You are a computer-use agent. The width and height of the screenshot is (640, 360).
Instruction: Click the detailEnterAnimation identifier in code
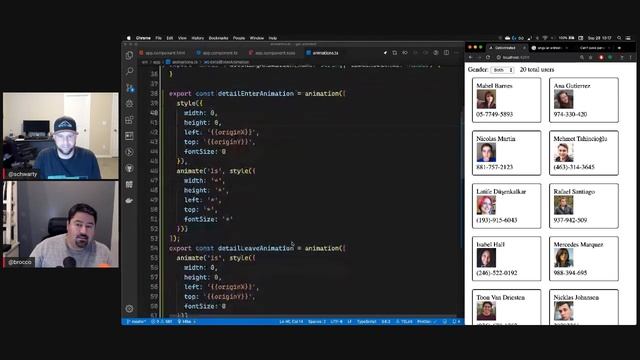pos(256,93)
